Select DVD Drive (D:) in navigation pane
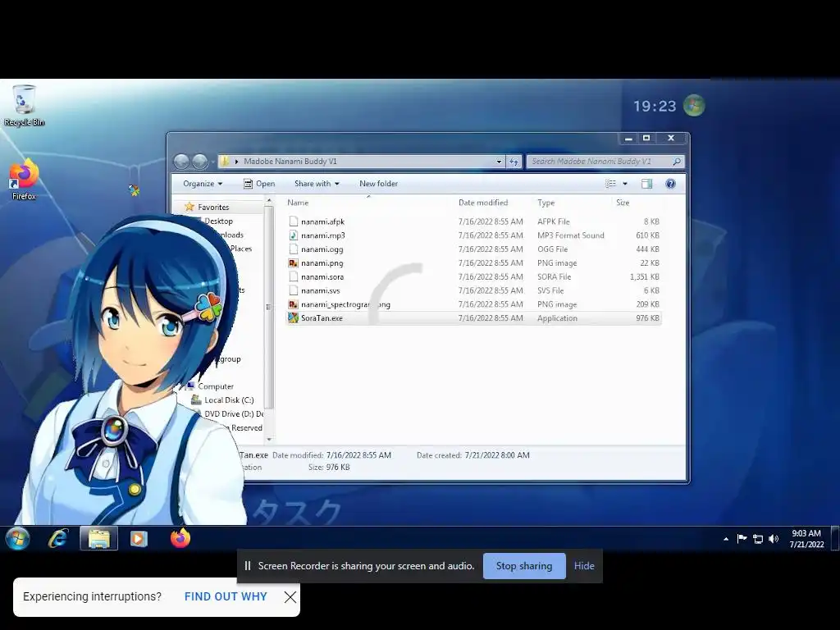The height and width of the screenshot is (630, 840). (234, 413)
